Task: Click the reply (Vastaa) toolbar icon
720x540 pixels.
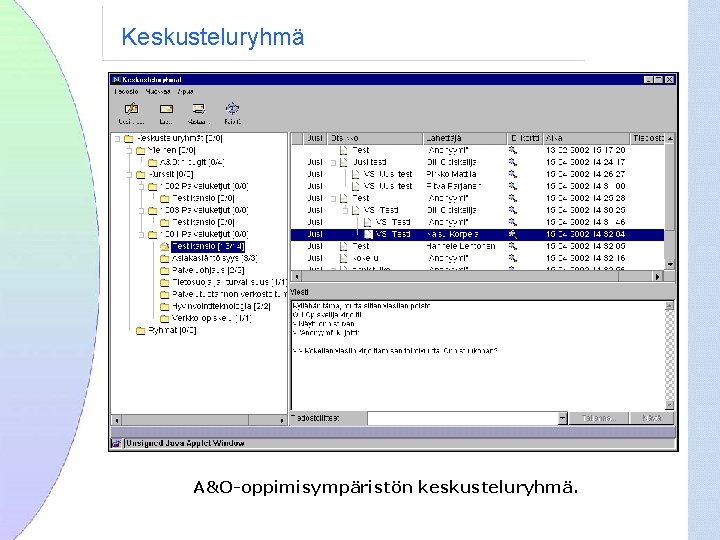Action: pos(199,109)
